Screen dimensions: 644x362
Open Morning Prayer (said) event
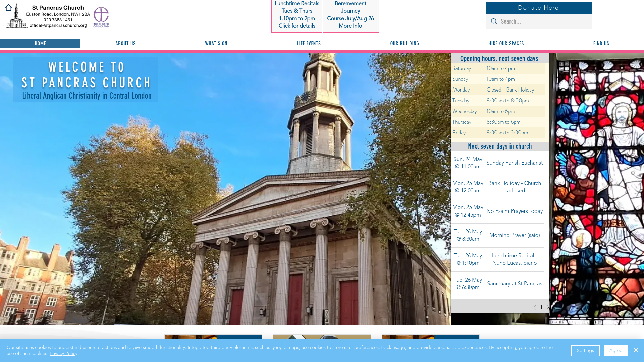[515, 235]
